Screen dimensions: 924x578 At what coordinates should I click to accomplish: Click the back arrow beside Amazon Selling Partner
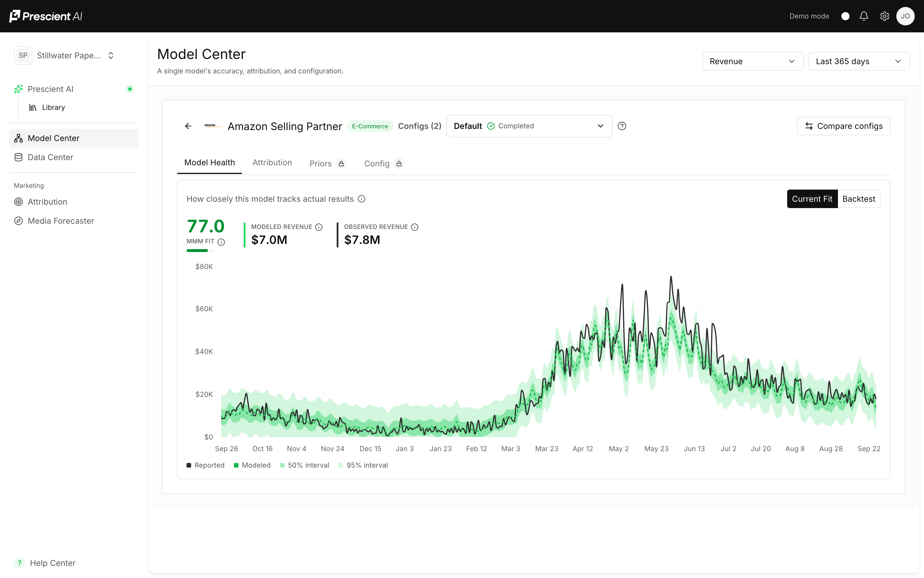coord(188,126)
